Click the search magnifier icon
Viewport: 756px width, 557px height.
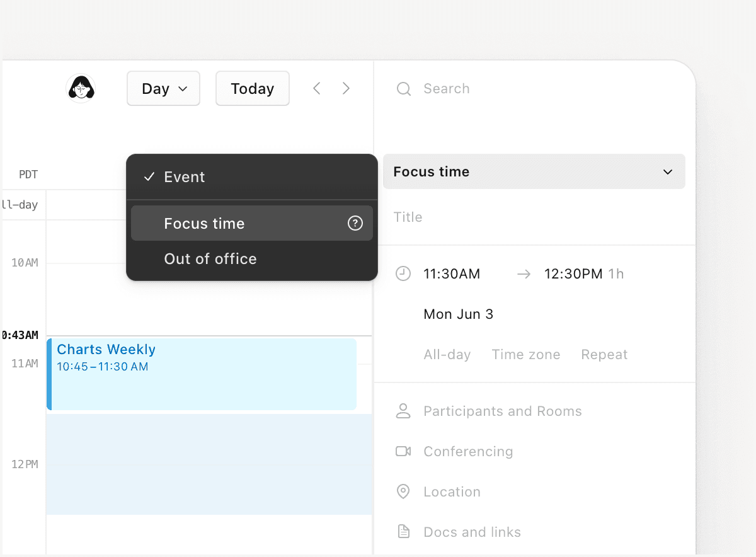coord(403,89)
